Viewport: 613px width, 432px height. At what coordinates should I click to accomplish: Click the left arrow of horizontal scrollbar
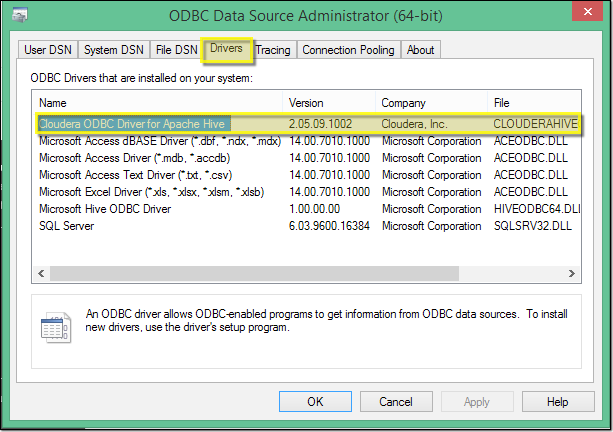tap(41, 273)
